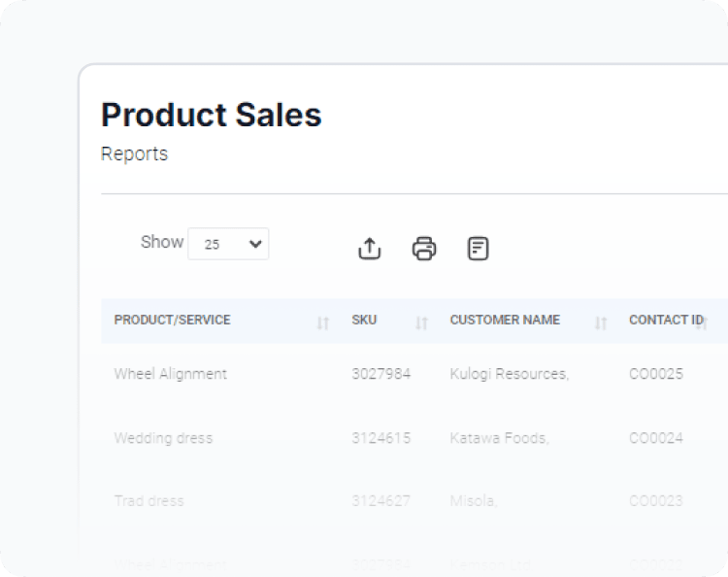728x577 pixels.
Task: Click the print icon
Action: (x=424, y=249)
